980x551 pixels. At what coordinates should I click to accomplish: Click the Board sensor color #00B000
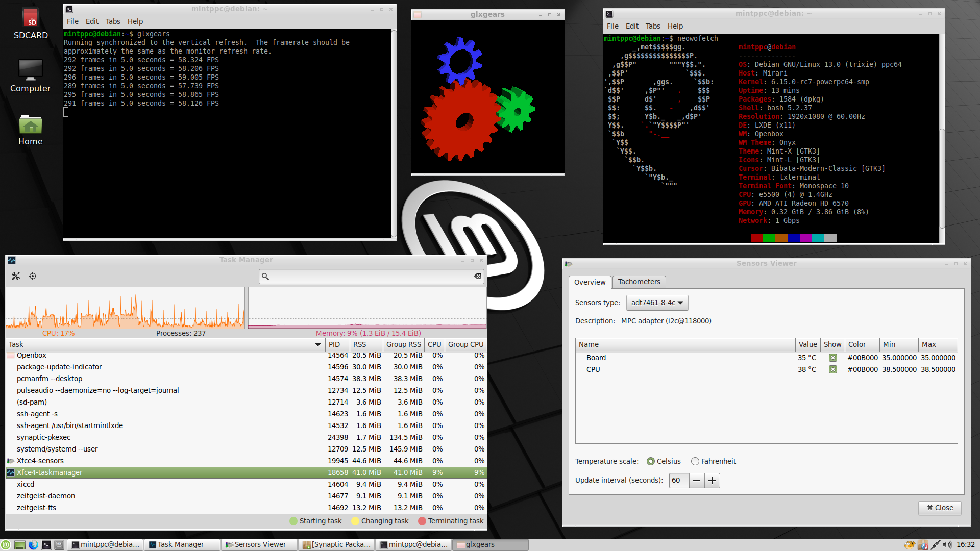[x=863, y=358]
